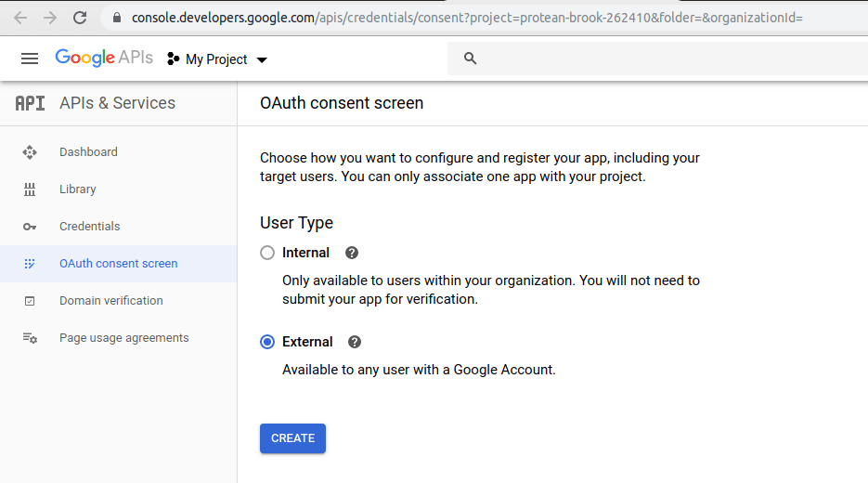Click the help icon next to External
Image resolution: width=868 pixels, height=483 pixels.
[355, 342]
